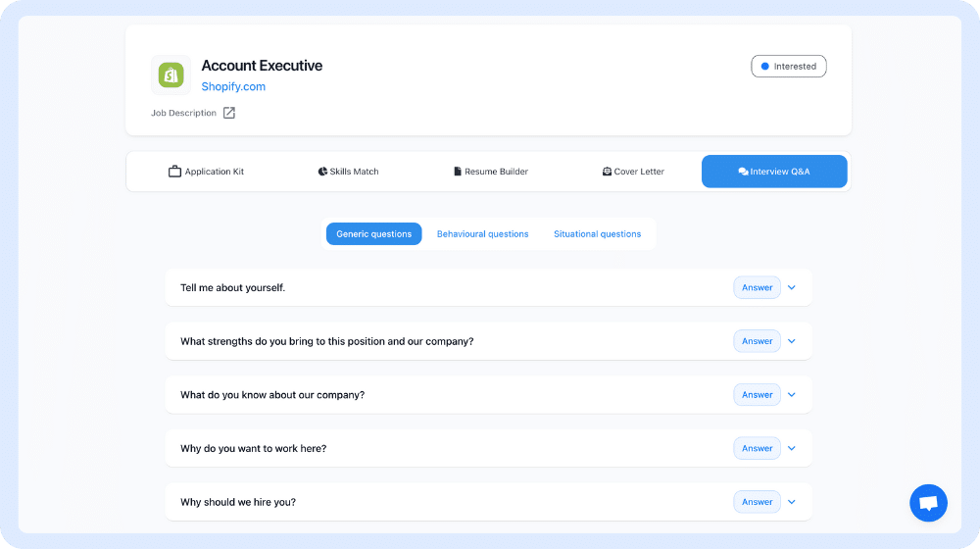The height and width of the screenshot is (549, 980).
Task: Switch to Behavioural questions
Action: click(x=482, y=234)
